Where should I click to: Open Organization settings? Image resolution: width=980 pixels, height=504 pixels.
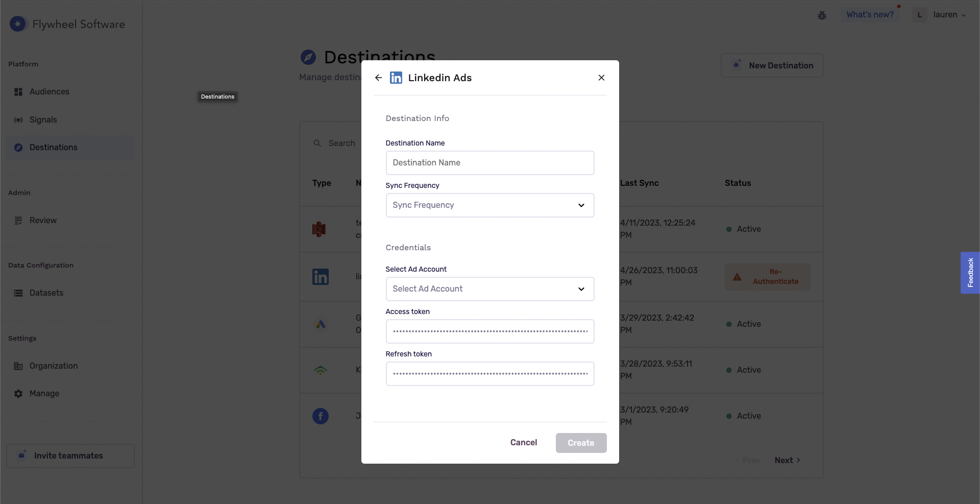pyautogui.click(x=70, y=366)
